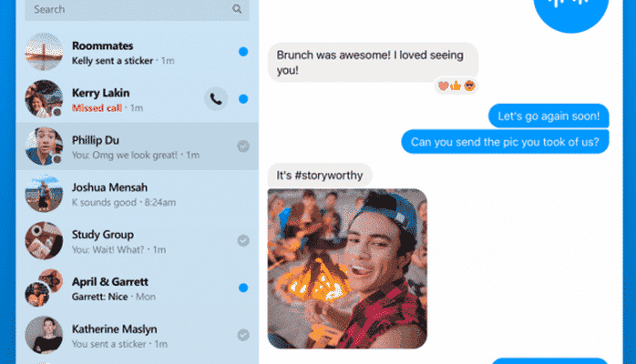This screenshot has height=364, width=636.
Task: Click delivered checkmark next to Study Group
Action: click(243, 240)
